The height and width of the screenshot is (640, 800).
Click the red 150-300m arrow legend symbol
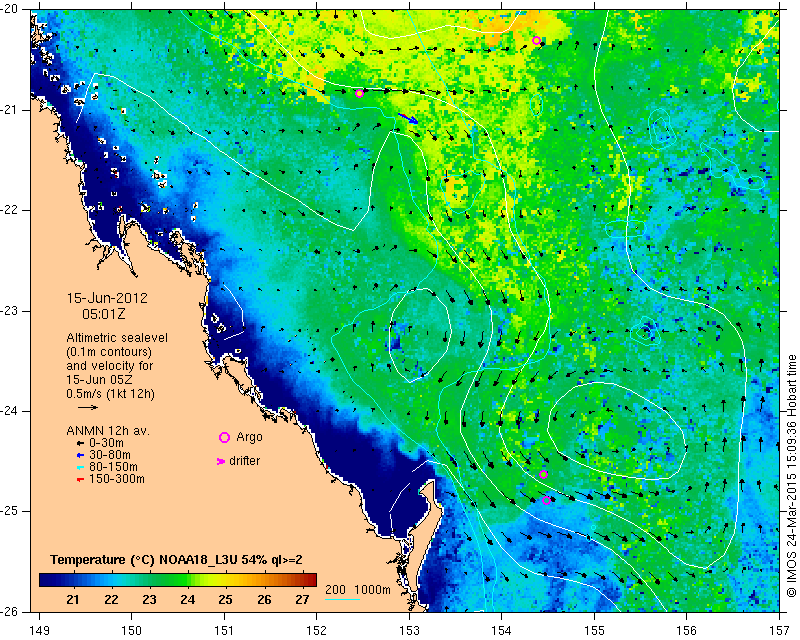[x=80, y=480]
